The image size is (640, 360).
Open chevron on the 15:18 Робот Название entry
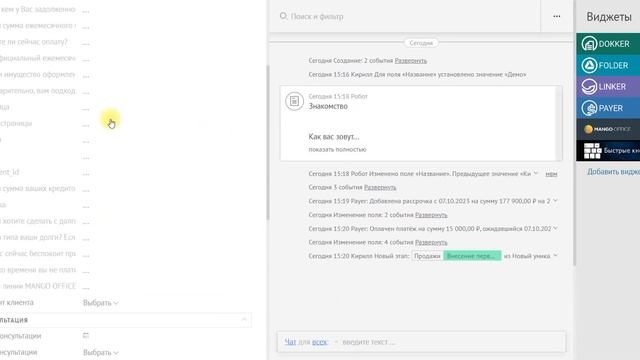tap(536, 173)
